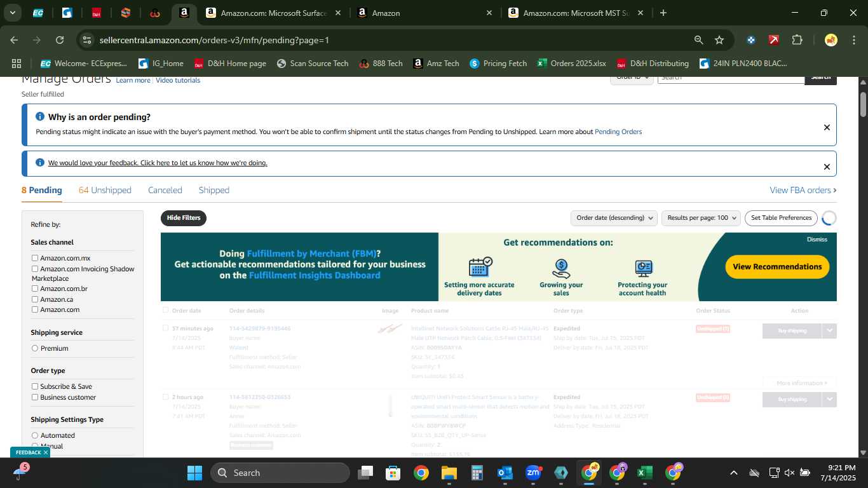Screen dimensions: 868x488
Task: Click the Chrome profile avatar
Action: click(831, 40)
